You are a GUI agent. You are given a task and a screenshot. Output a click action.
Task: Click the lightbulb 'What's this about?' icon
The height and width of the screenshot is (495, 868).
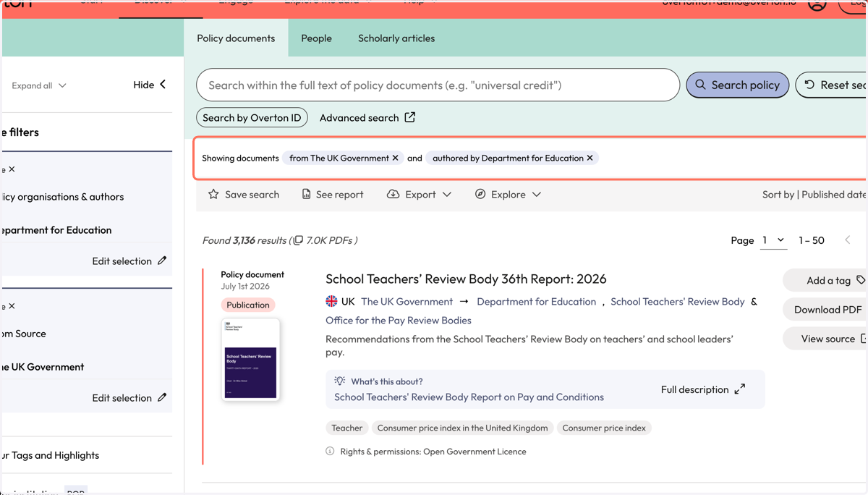(339, 381)
